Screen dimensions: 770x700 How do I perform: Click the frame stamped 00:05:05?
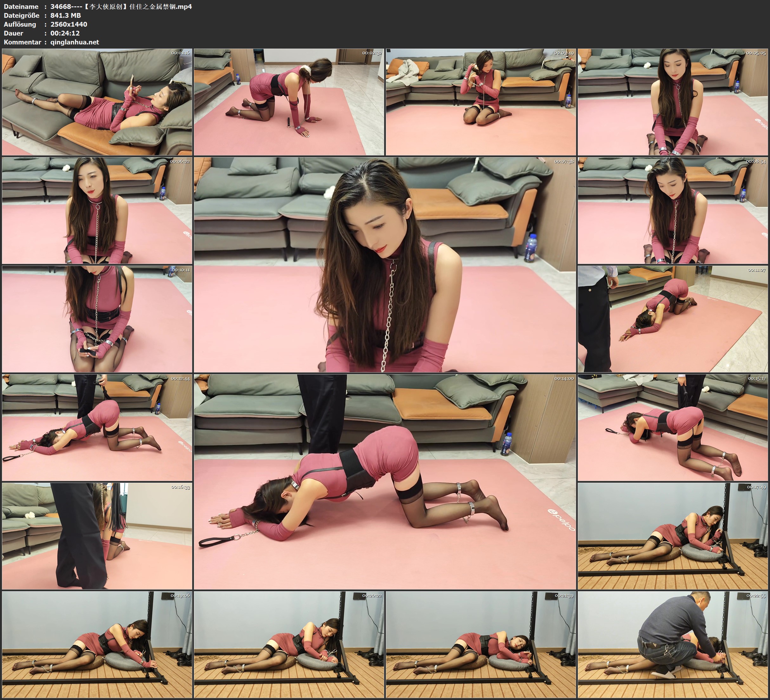(673, 102)
